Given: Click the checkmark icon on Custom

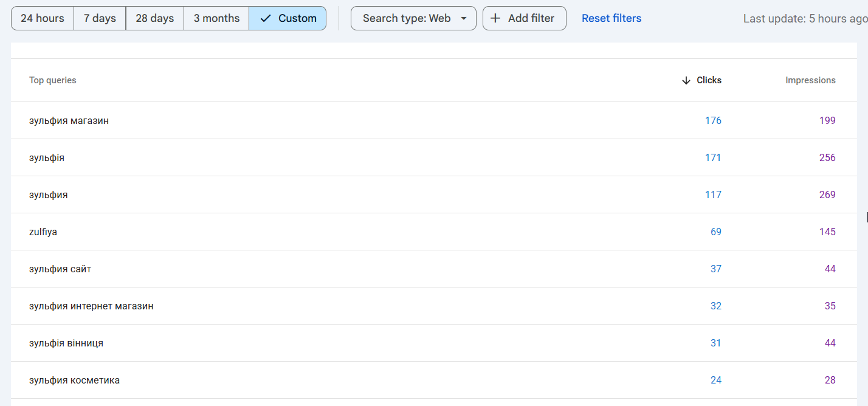Looking at the screenshot, I should [265, 18].
